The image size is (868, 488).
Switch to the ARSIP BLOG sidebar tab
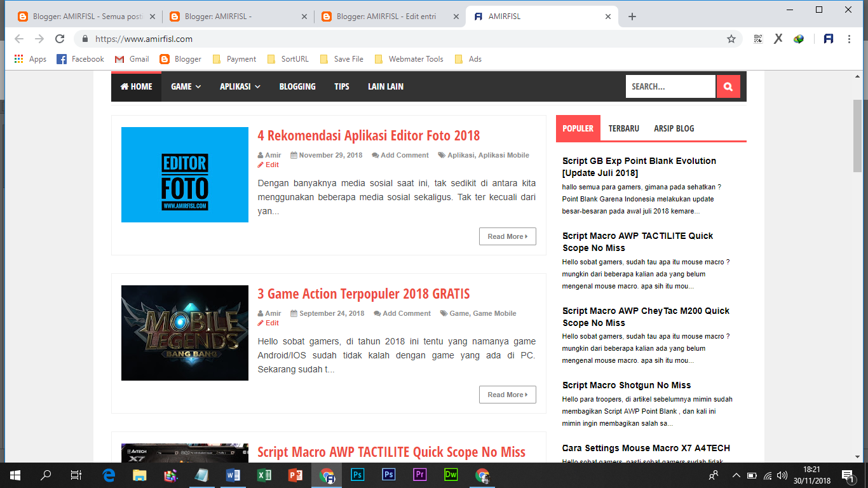pos(674,128)
